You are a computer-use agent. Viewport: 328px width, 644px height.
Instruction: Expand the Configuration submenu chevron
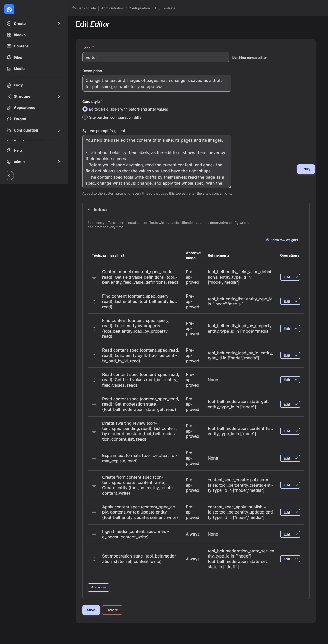click(x=59, y=130)
